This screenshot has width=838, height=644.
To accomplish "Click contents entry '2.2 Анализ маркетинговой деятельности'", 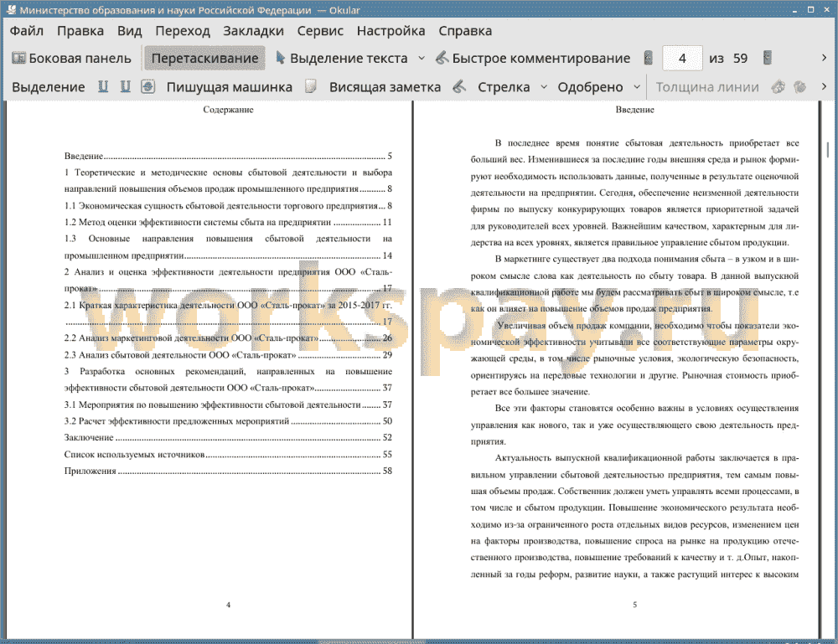I will click(228, 338).
